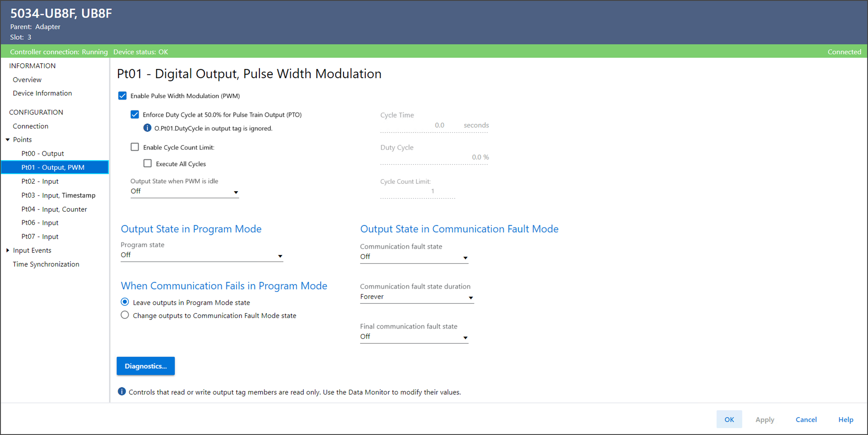Open the Time Synchronization page
868x435 pixels.
pyautogui.click(x=46, y=264)
